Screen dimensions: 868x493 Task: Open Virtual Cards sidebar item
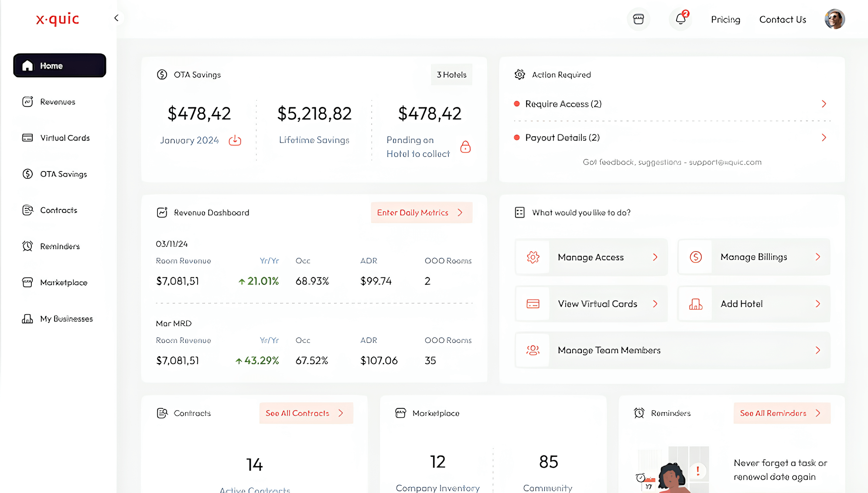tap(65, 138)
